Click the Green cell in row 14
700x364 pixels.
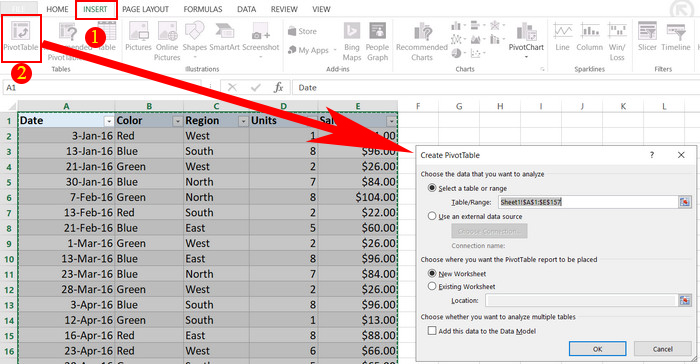pyautogui.click(x=149, y=320)
